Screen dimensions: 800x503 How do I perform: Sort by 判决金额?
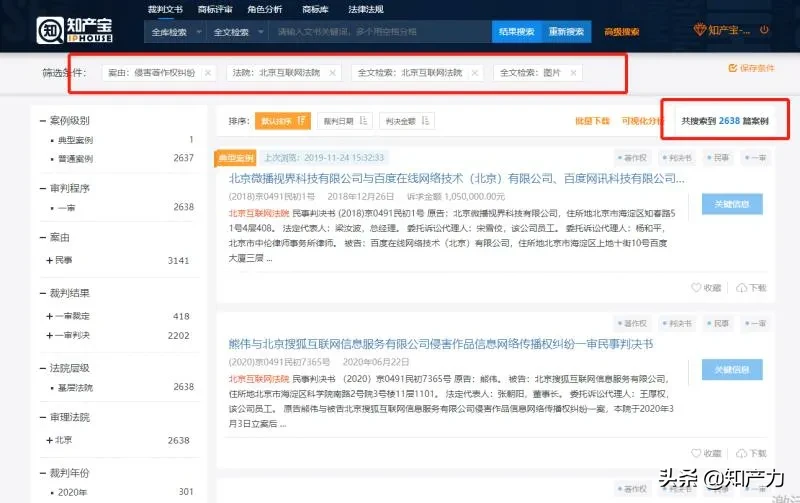pos(407,121)
